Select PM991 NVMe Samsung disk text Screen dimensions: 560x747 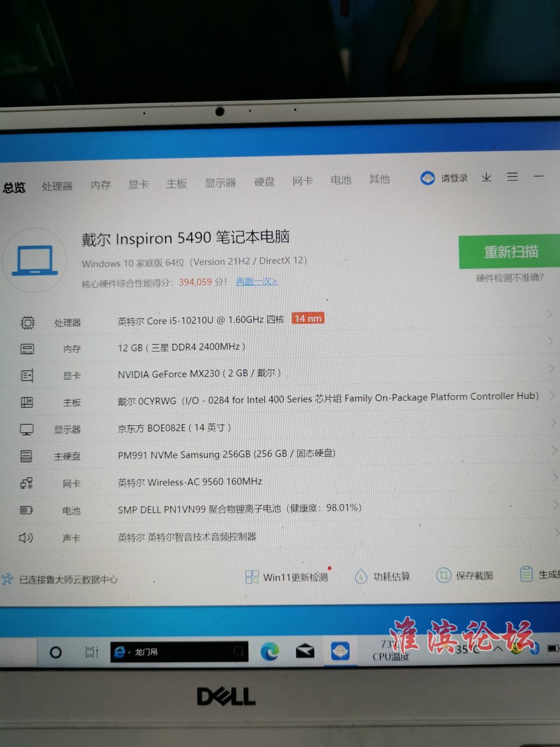click(x=226, y=454)
